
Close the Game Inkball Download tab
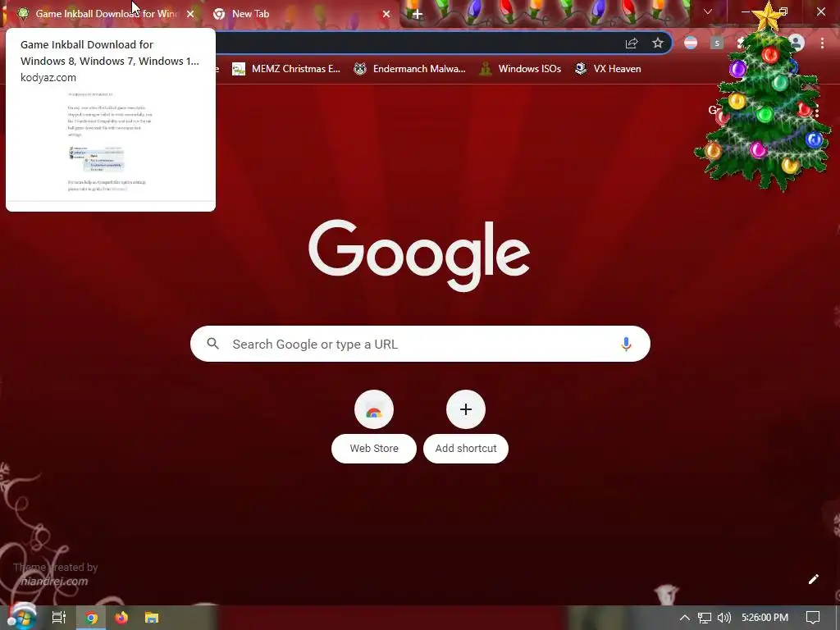pos(190,14)
